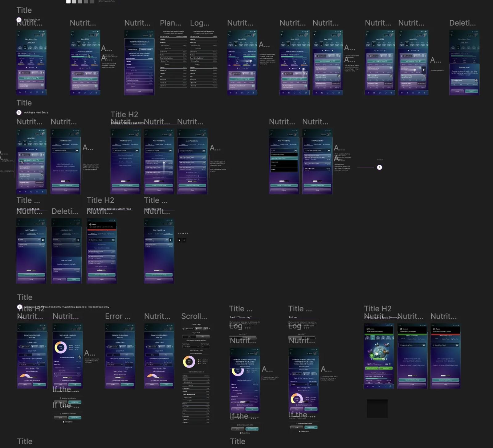
Task: Select standalone outlined bookmark icon beside Favorites screen
Action: (184, 240)
